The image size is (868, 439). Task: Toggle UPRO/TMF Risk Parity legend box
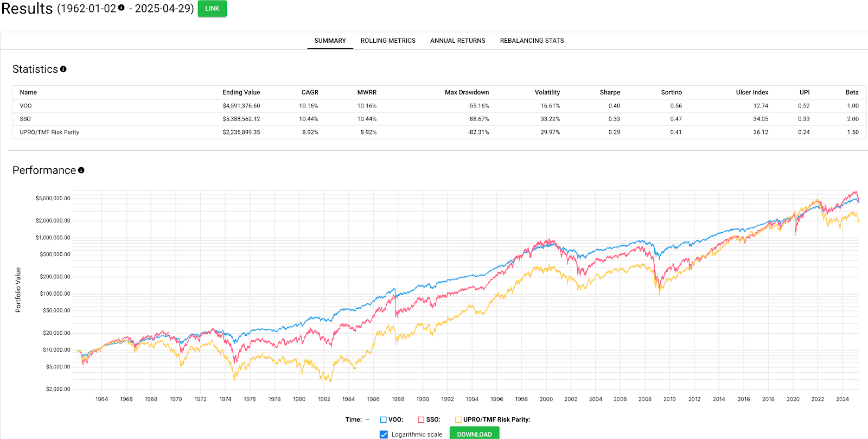[458, 419]
